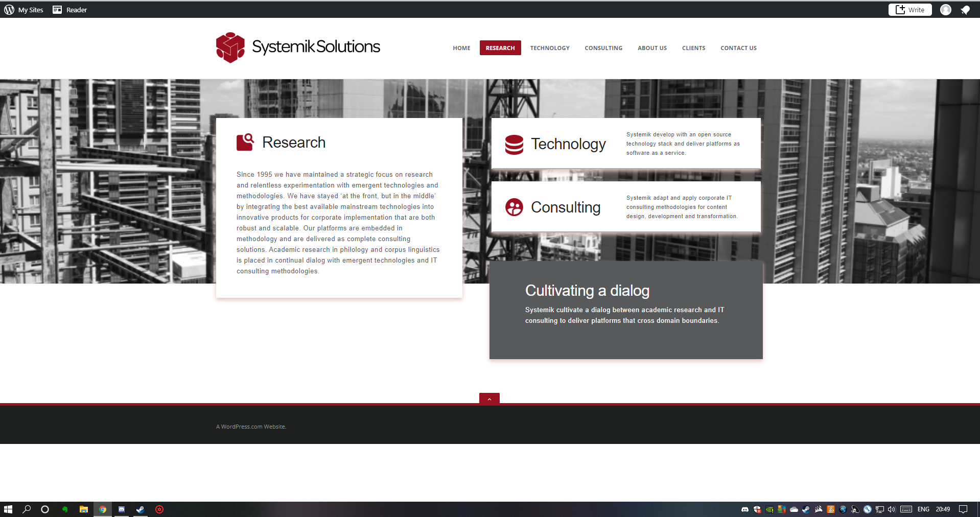
Task: Select the HOME navigation item
Action: 461,48
